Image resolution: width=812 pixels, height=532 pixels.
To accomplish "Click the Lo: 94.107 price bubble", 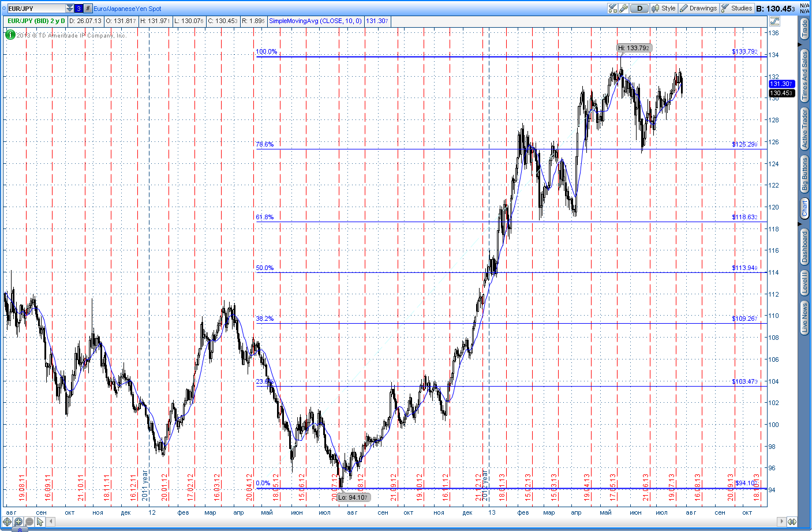I will pyautogui.click(x=353, y=497).
